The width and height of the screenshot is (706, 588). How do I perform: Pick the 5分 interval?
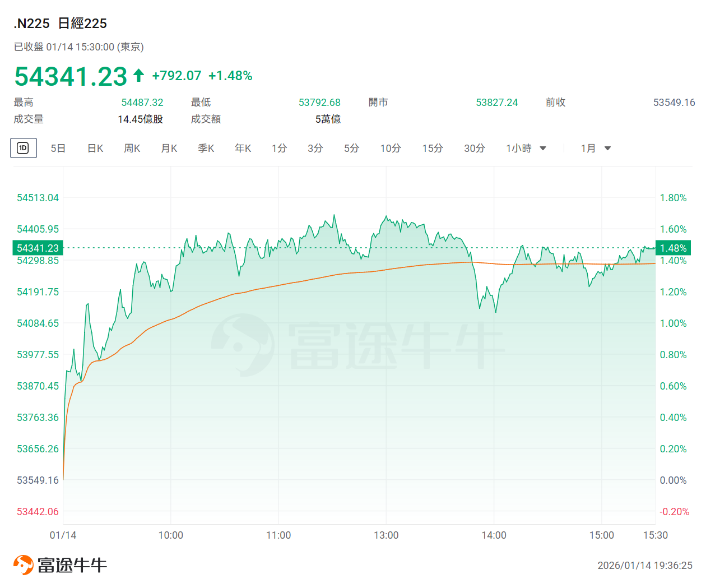pos(352,149)
